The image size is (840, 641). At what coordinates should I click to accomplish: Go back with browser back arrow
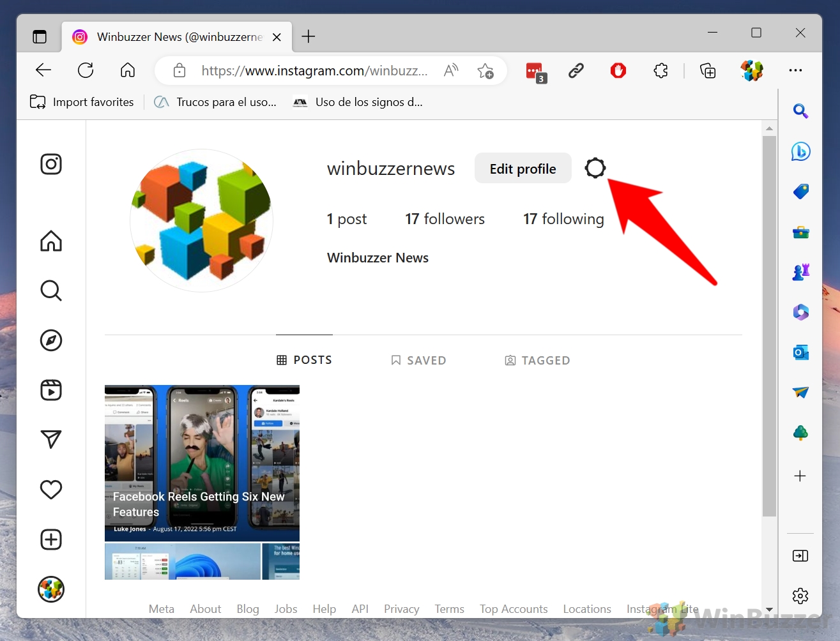click(43, 70)
